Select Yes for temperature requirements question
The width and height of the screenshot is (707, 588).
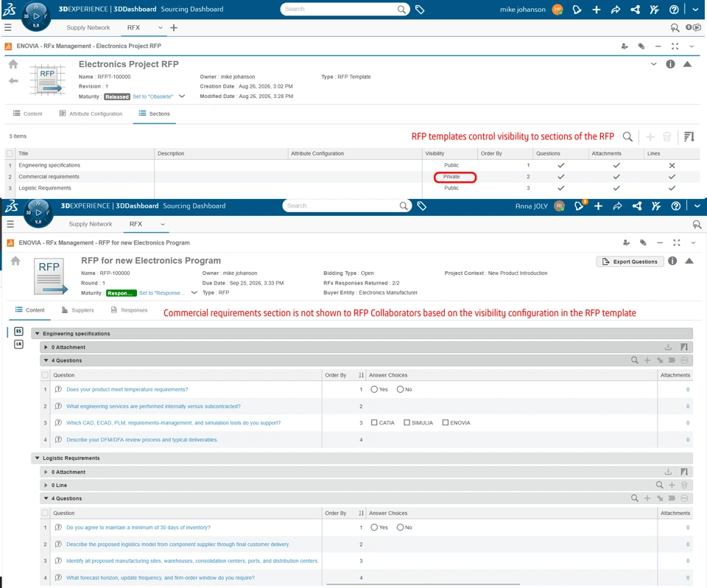374,389
